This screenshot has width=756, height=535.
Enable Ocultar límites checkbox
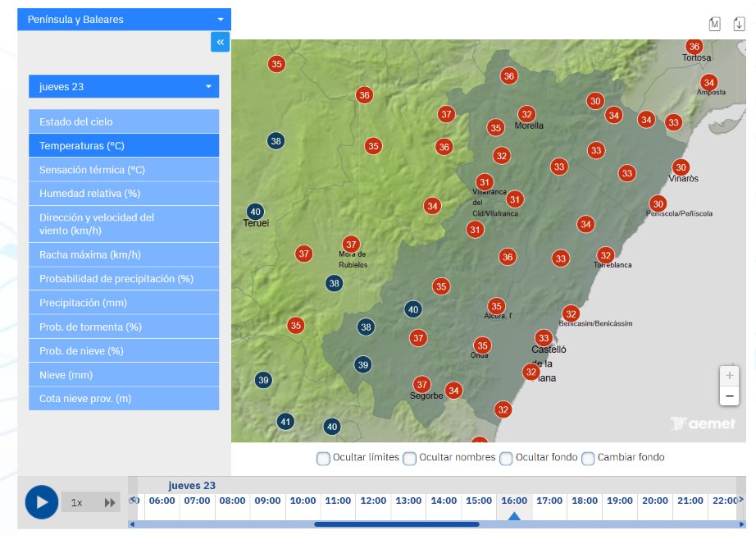[x=323, y=458]
